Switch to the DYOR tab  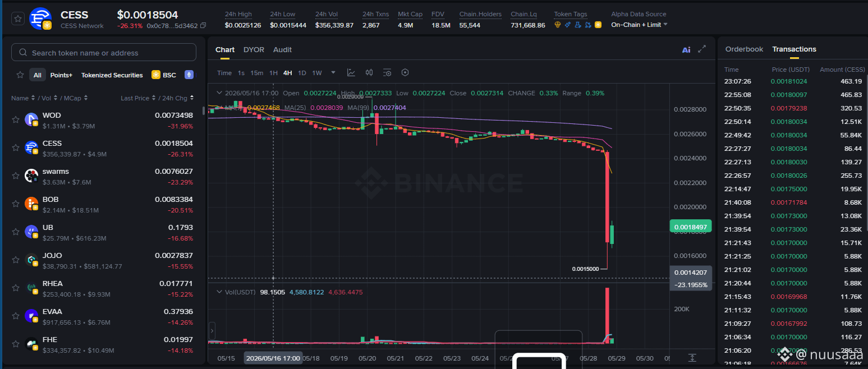pos(254,49)
